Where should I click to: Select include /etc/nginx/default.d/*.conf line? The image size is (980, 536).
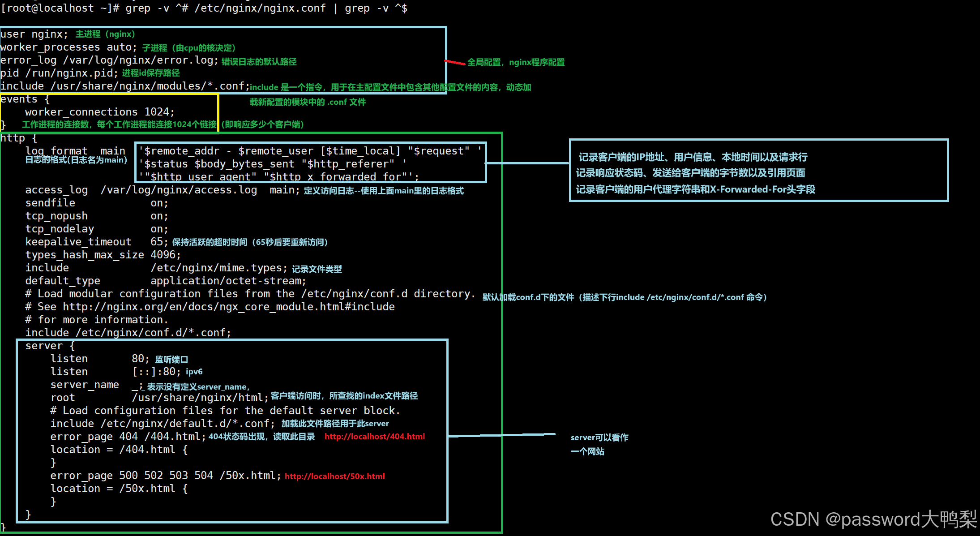click(x=163, y=424)
